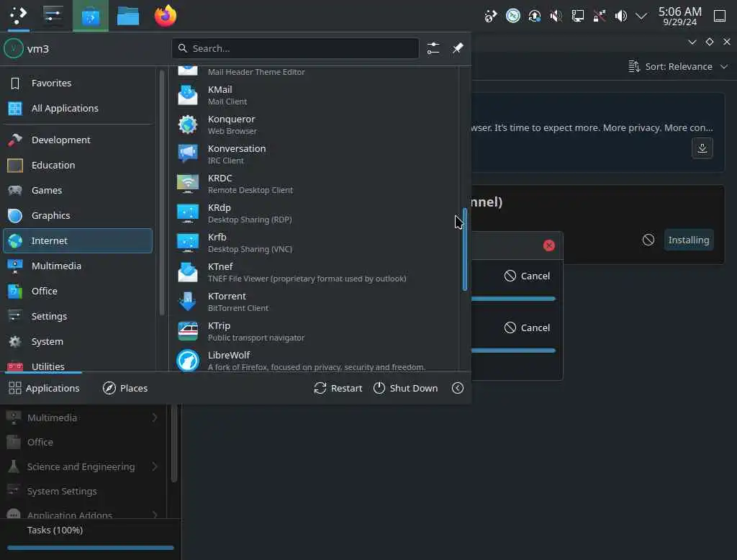Click the browser card download install icon
737x560 pixels.
click(702, 148)
